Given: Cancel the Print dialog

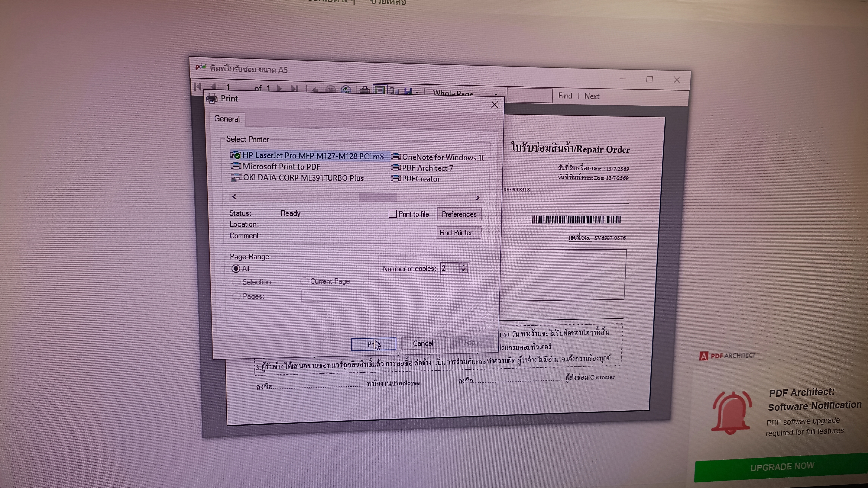Looking at the screenshot, I should pos(423,343).
